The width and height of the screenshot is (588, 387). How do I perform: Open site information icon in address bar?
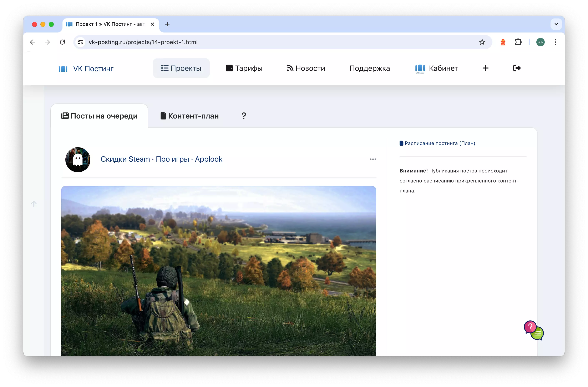[x=80, y=42]
